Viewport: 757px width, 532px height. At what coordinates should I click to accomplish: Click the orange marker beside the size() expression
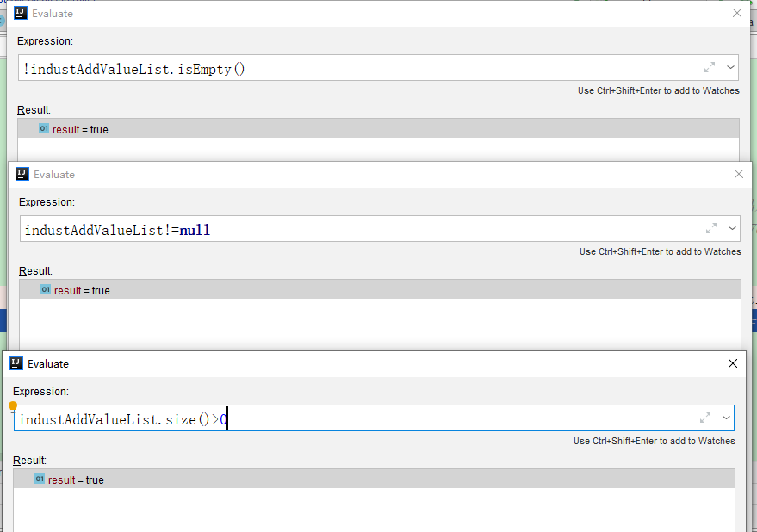(12, 405)
